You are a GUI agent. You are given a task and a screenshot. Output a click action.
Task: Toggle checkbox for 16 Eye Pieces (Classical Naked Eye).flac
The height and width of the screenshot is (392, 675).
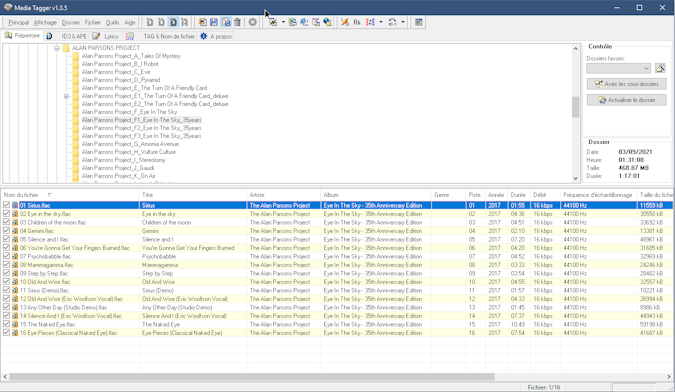6,332
